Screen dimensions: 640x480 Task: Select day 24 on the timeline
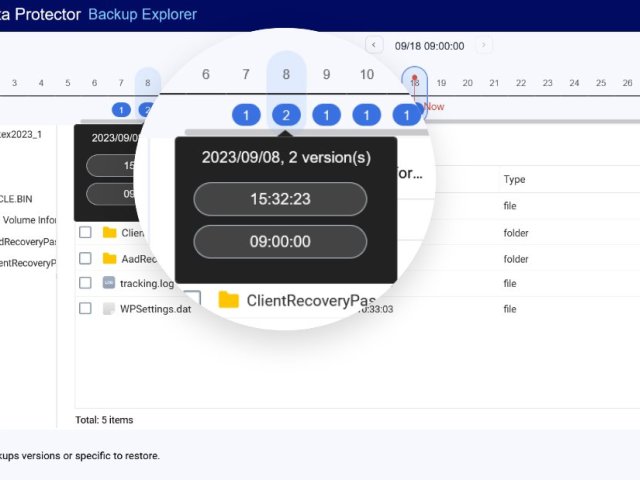(x=574, y=83)
